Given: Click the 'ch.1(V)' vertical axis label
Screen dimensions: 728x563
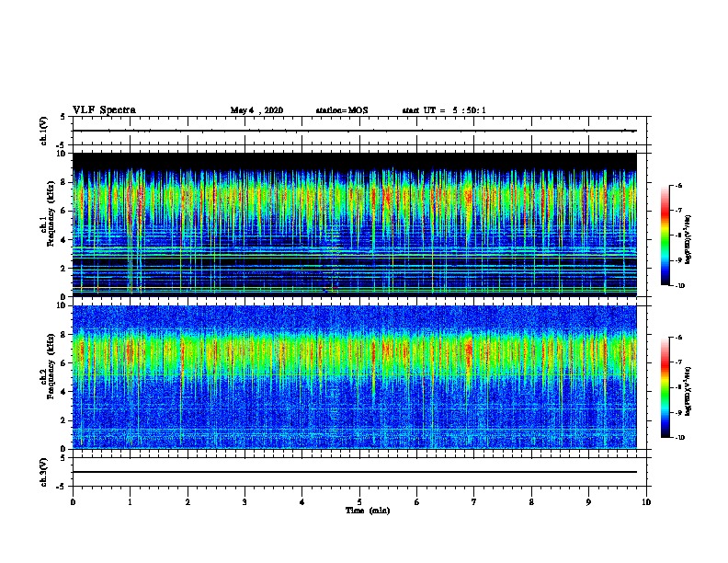Looking at the screenshot, I should click(44, 131).
